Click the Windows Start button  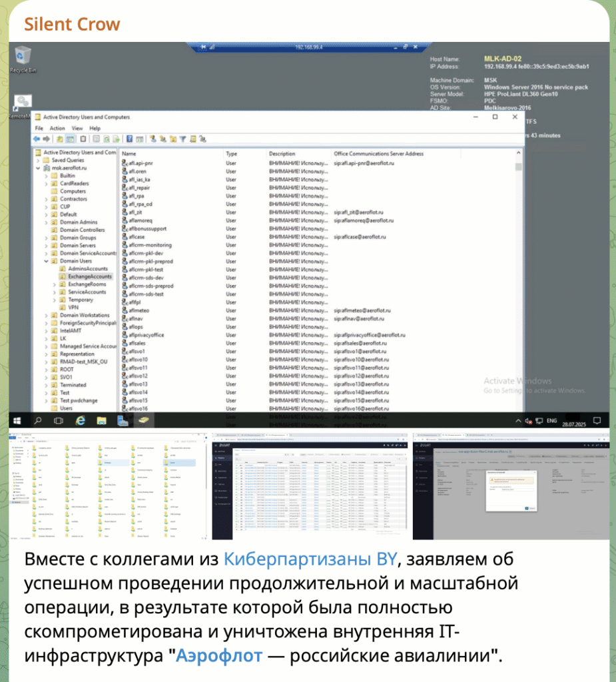coord(17,421)
